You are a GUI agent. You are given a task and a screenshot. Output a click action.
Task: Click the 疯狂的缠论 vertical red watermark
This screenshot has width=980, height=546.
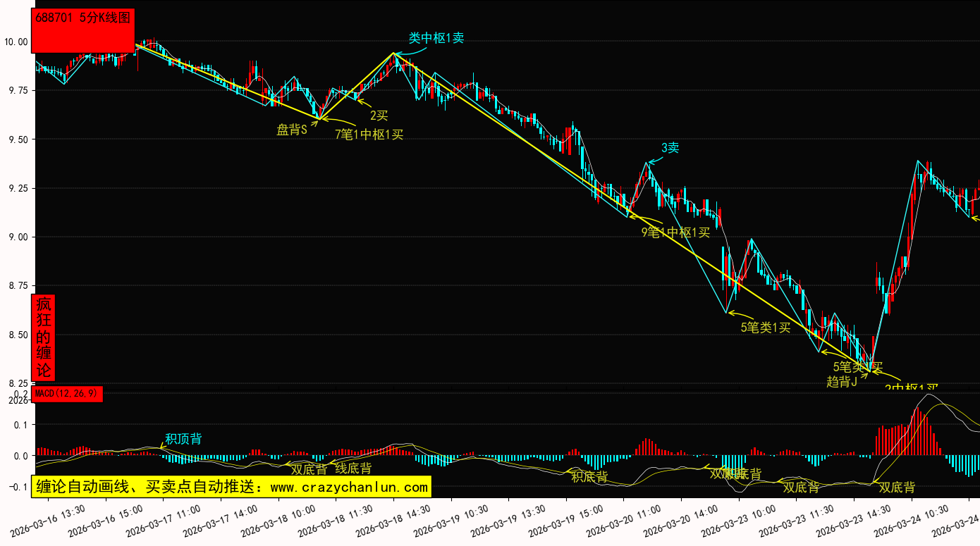coord(44,337)
